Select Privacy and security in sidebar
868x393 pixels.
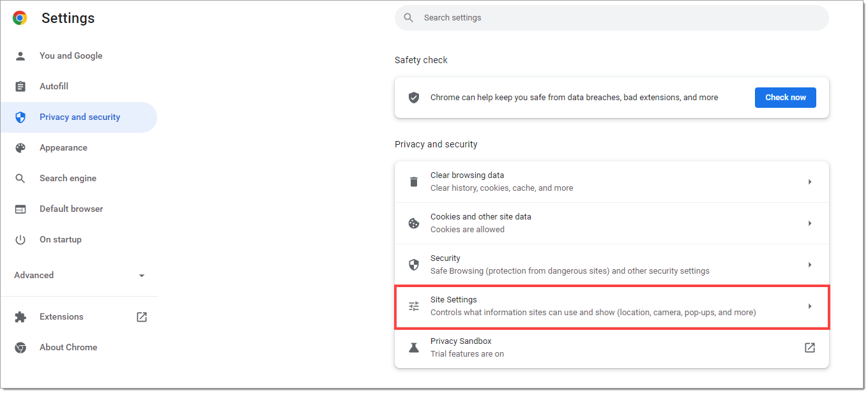(79, 117)
